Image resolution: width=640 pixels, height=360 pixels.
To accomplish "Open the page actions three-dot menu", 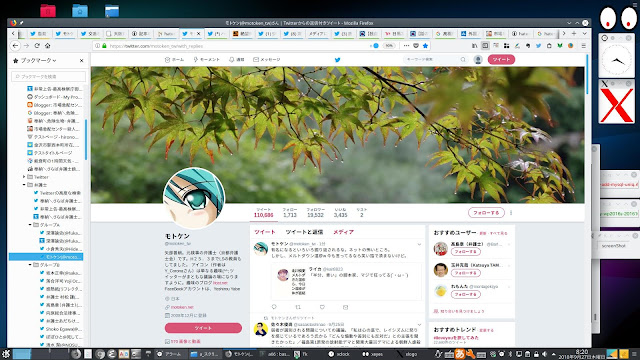I will (x=406, y=46).
